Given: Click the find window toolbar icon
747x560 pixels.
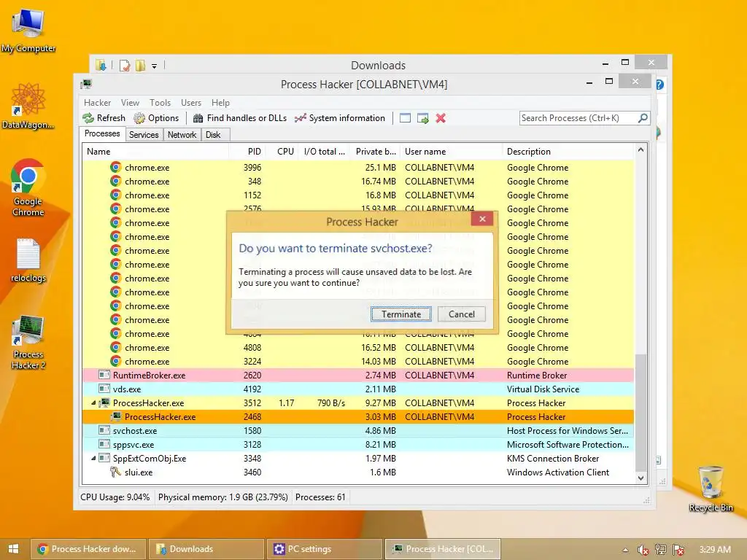Looking at the screenshot, I should click(405, 118).
